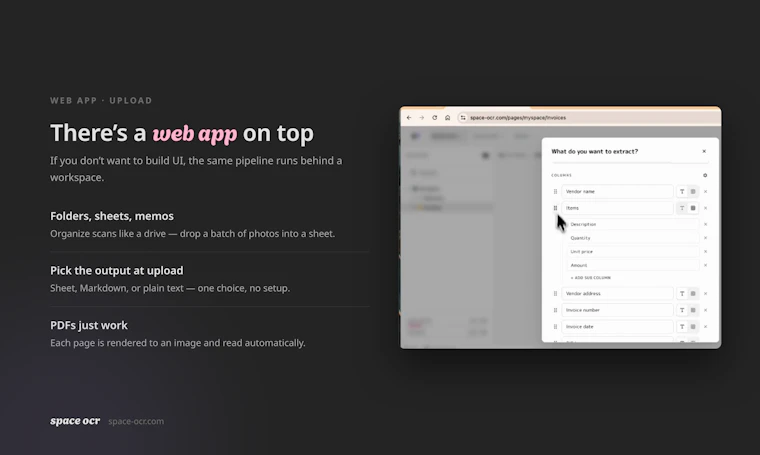Viewport: 760px width, 455px height.
Task: Set Invoice date column to table type
Action: (x=693, y=327)
